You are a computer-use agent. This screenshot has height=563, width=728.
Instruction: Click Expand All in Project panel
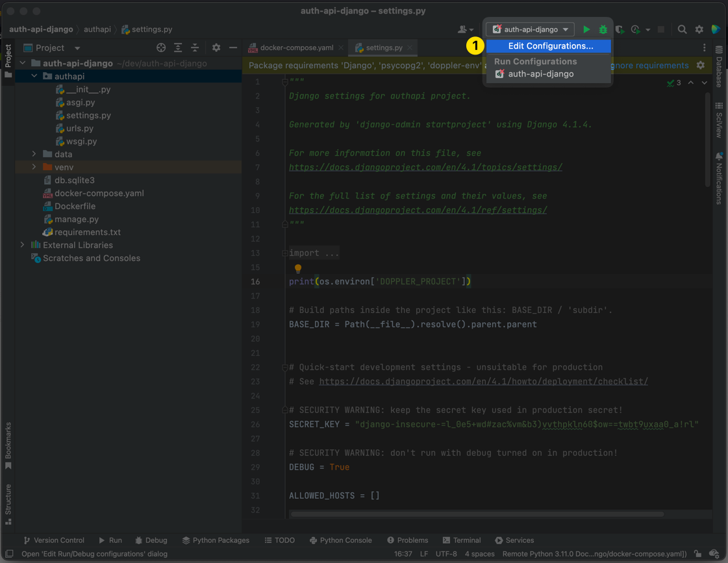coord(178,47)
